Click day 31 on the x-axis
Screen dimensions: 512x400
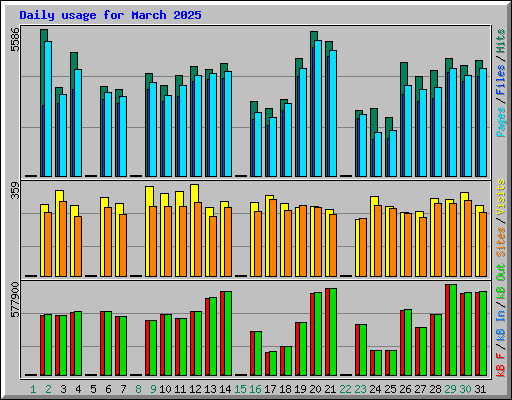(x=480, y=389)
